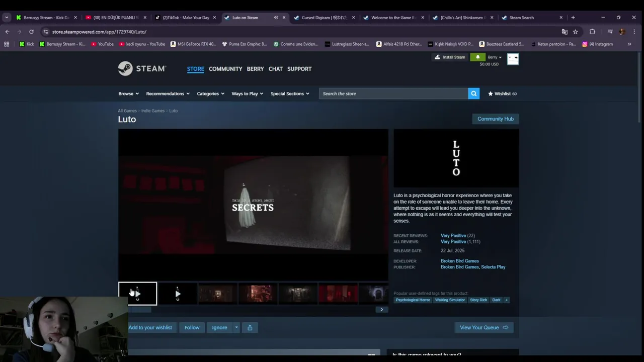The image size is (644, 362).
Task: Click the Ignore button
Action: [219, 327]
